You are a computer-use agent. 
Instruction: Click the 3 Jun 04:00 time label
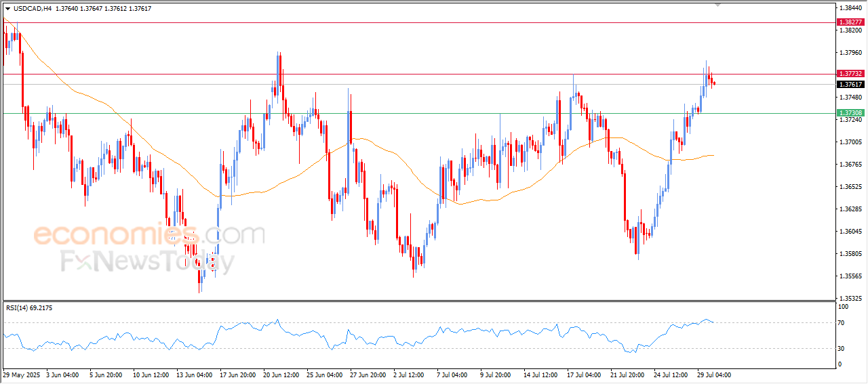click(x=63, y=375)
